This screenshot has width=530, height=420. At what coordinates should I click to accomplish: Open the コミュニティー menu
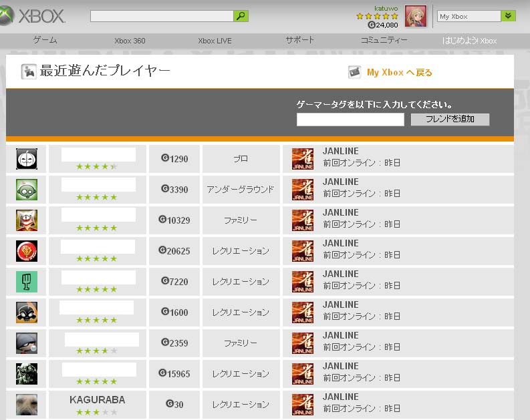[384, 40]
